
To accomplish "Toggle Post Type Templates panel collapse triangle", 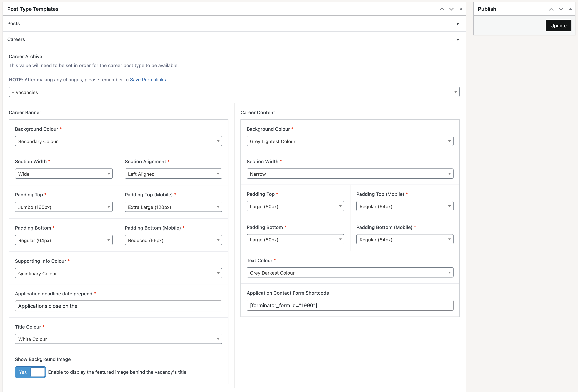I will (461, 9).
